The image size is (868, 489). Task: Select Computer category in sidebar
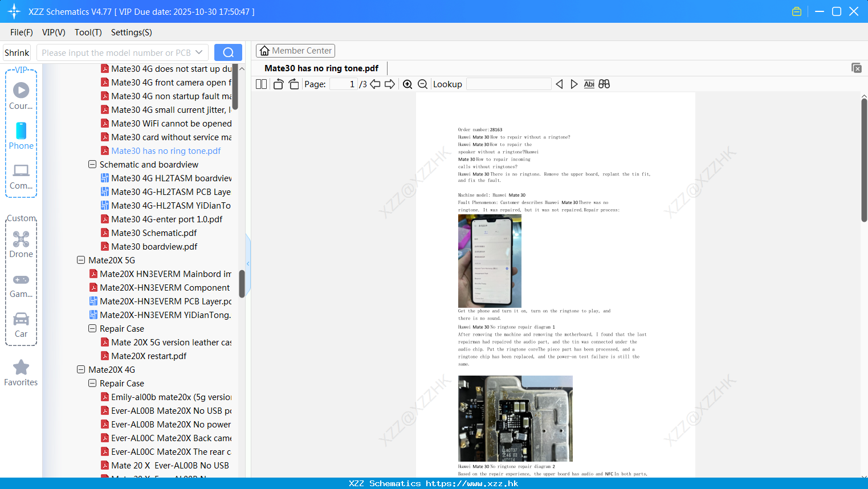pyautogui.click(x=21, y=176)
